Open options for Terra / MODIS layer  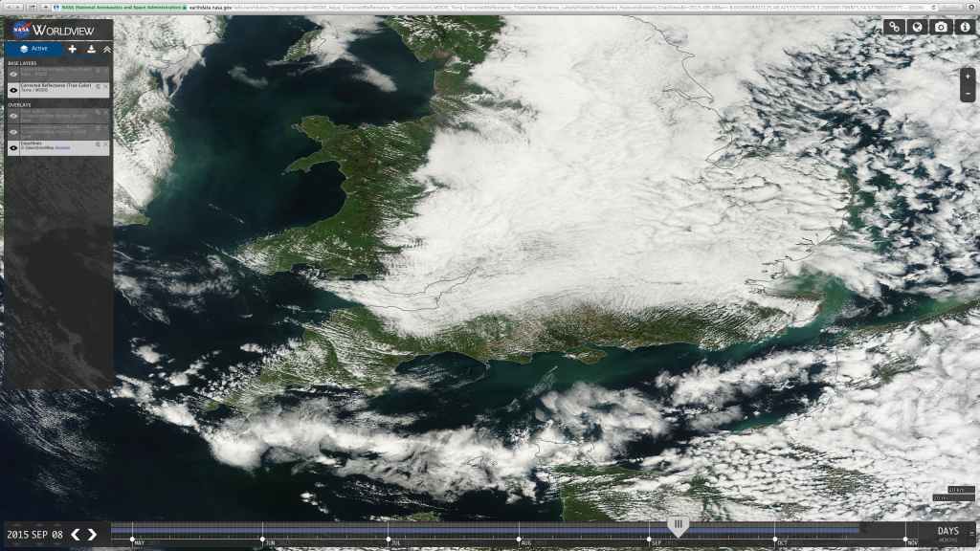click(x=98, y=87)
